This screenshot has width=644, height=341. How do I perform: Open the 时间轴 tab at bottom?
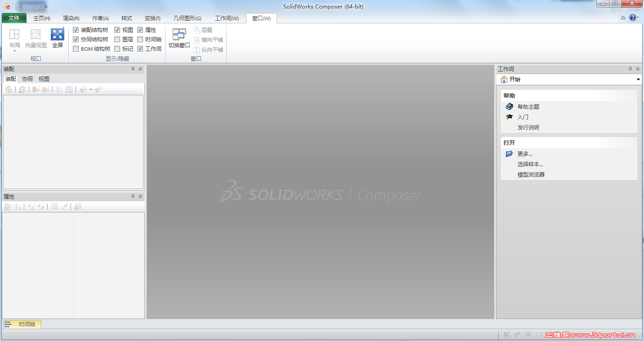22,324
